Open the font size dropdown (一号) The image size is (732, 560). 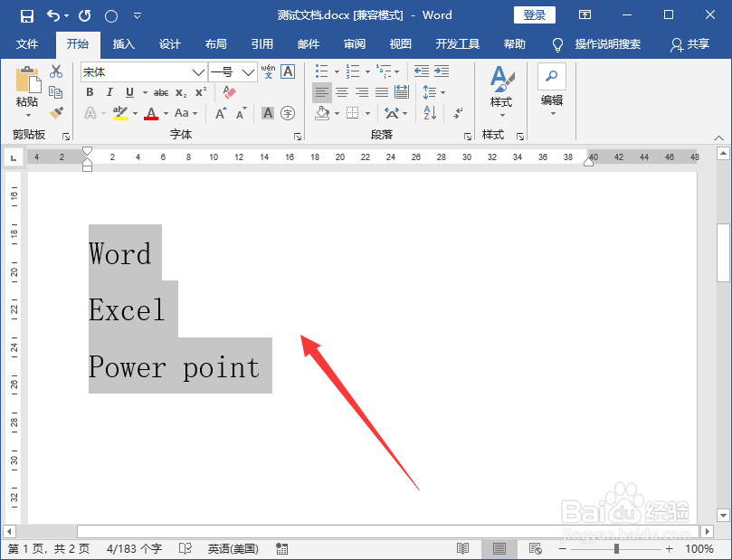pyautogui.click(x=248, y=72)
